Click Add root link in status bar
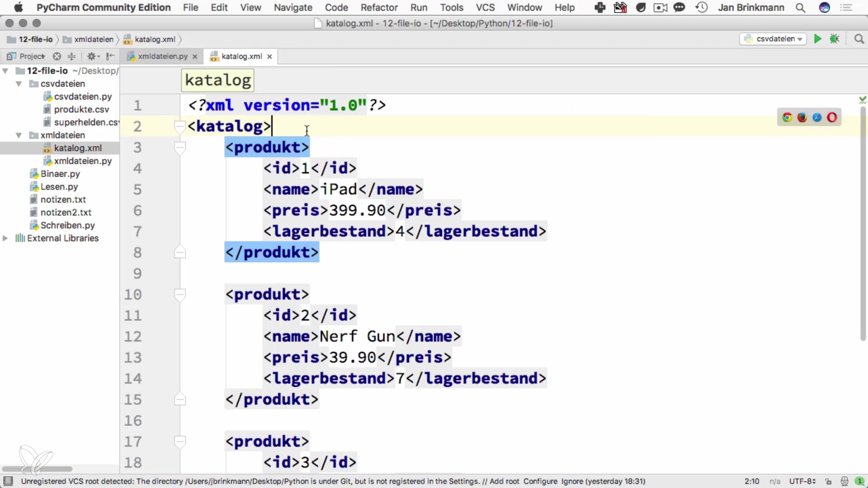This screenshot has width=868, height=488. pos(504,482)
